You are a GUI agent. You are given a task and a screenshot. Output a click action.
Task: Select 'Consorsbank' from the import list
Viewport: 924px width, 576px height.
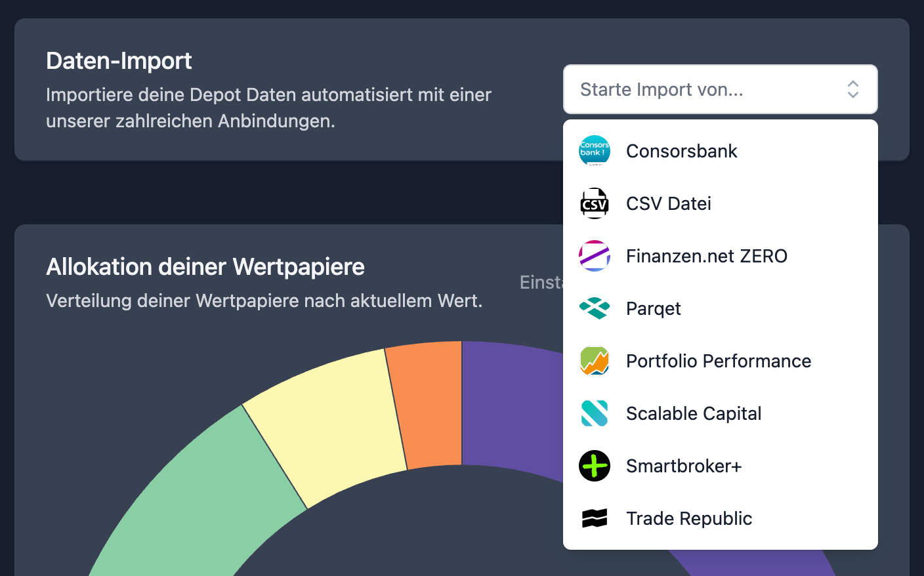pos(681,150)
